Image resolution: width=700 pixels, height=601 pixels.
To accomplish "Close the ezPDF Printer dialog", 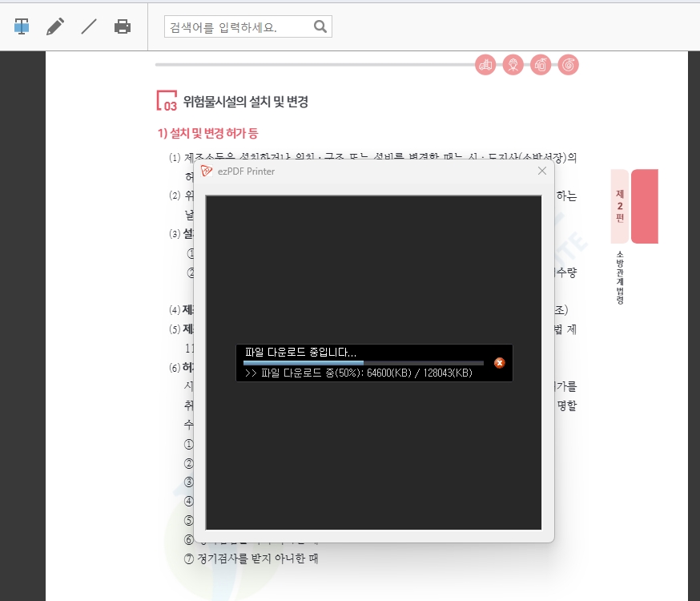I will click(x=542, y=171).
